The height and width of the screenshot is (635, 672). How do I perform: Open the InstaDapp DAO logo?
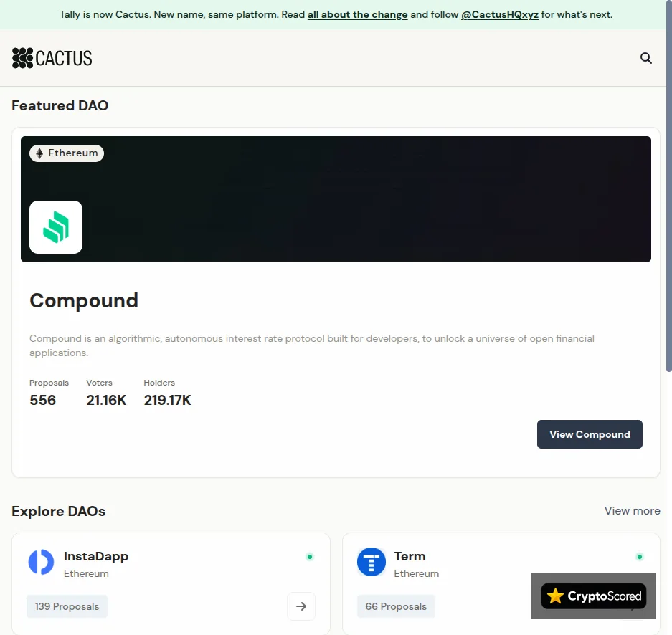(41, 562)
